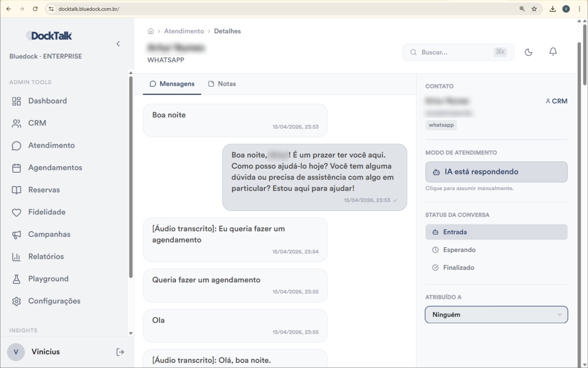The image size is (588, 368).
Task: Click browser back arrow
Action: (8, 9)
